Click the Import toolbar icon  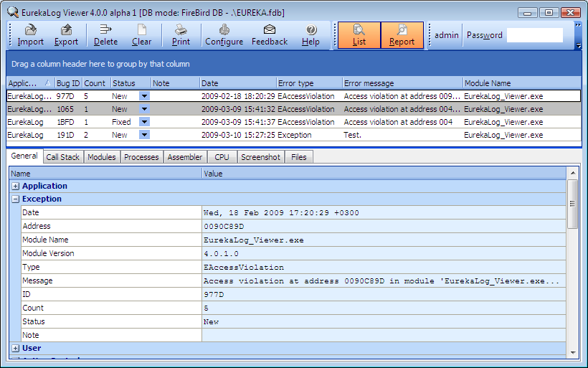click(x=30, y=35)
